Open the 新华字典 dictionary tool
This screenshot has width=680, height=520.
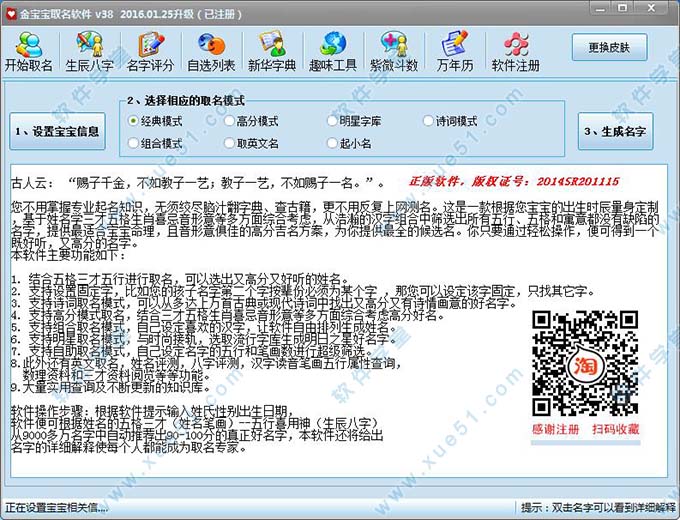click(x=271, y=52)
